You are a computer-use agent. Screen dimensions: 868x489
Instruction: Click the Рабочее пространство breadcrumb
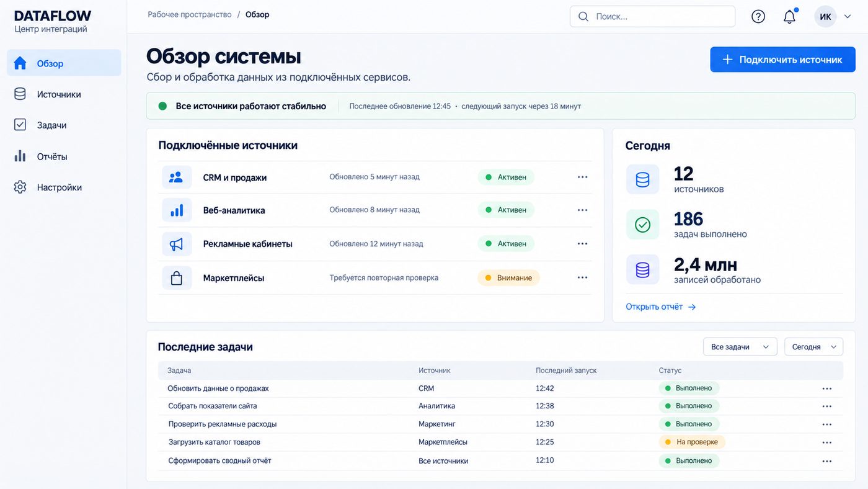click(190, 14)
